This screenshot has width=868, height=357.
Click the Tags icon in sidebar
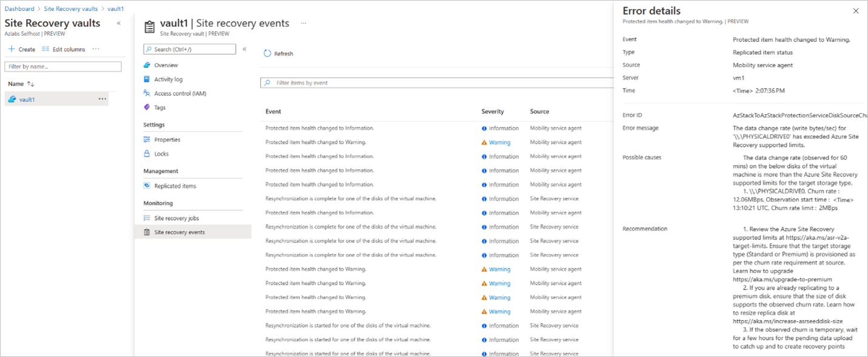(147, 107)
